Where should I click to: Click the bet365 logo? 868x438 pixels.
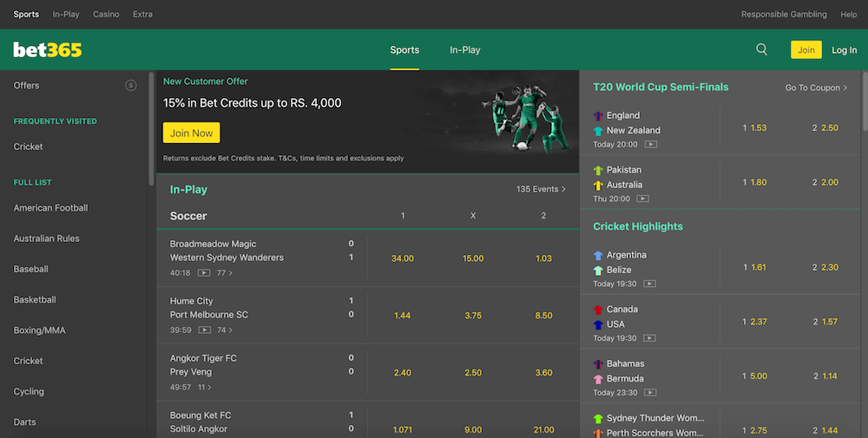click(x=48, y=49)
